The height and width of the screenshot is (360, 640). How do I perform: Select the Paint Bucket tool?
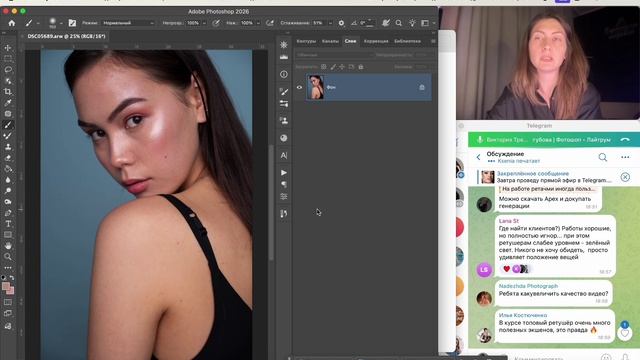pyautogui.click(x=8, y=169)
